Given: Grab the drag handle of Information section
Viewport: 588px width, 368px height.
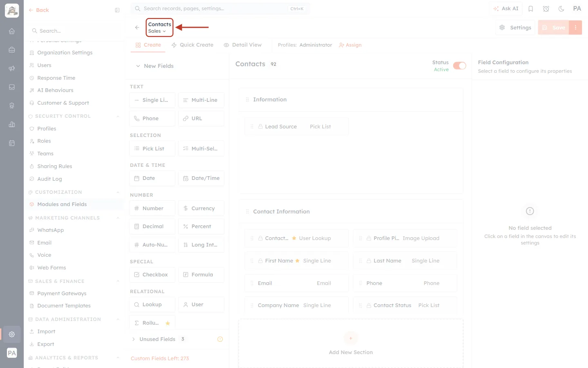Looking at the screenshot, I should coord(247,99).
